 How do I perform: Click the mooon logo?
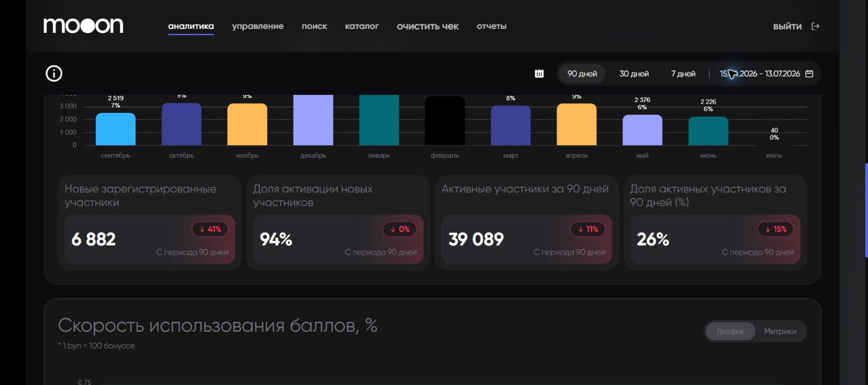[83, 26]
